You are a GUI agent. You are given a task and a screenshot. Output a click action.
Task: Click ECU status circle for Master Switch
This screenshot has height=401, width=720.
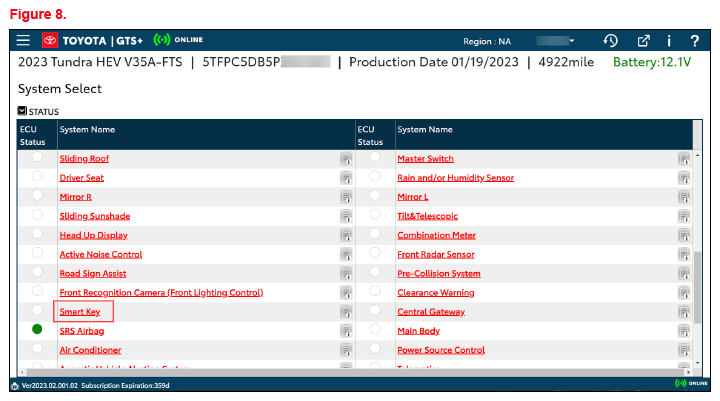[x=375, y=157]
